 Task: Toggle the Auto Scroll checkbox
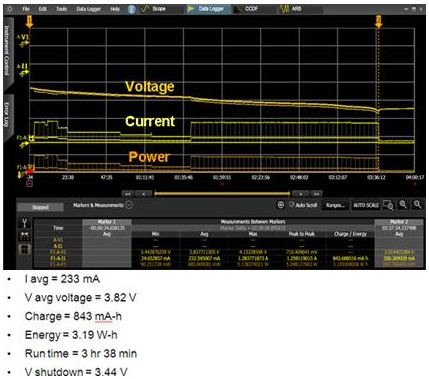[x=292, y=205]
